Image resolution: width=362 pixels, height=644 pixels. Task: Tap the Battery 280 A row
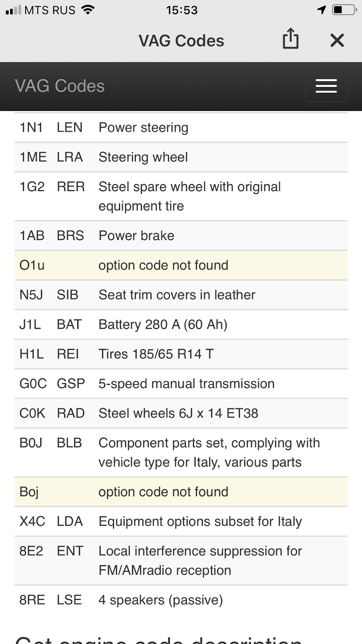click(181, 324)
